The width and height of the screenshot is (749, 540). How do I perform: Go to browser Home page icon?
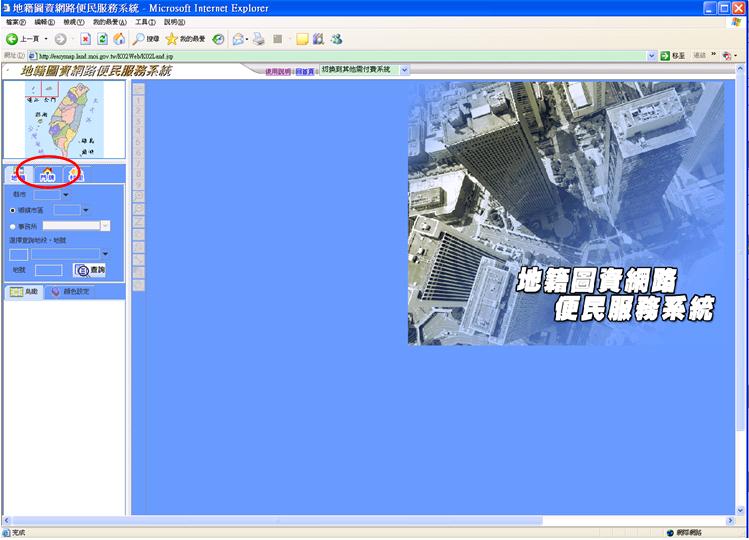119,39
